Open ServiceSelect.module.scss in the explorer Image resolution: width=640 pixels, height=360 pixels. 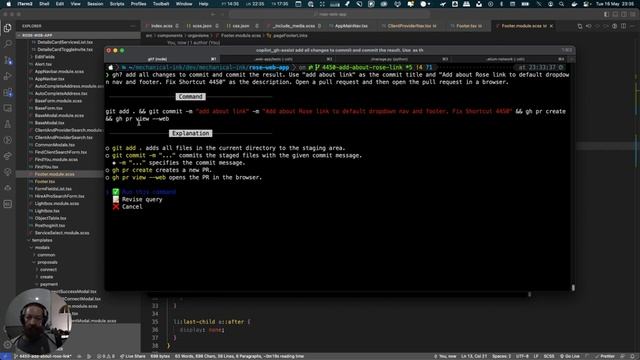tap(62, 233)
